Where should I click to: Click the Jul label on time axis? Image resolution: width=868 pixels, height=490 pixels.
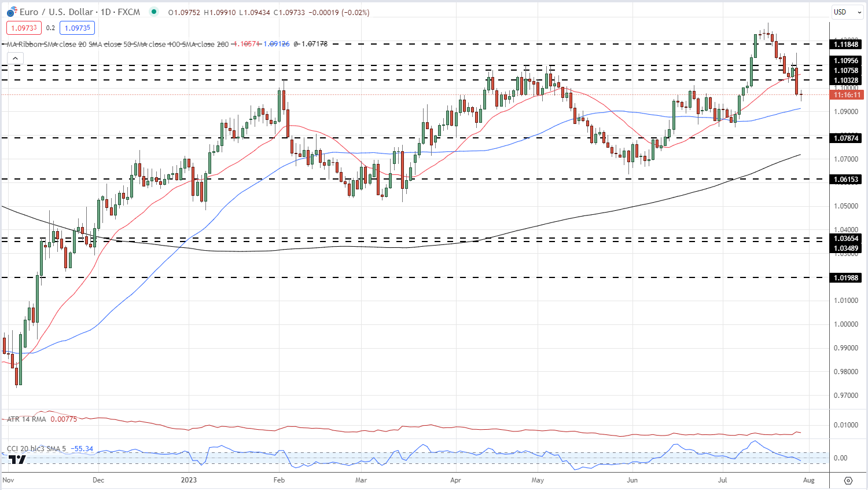pos(722,480)
